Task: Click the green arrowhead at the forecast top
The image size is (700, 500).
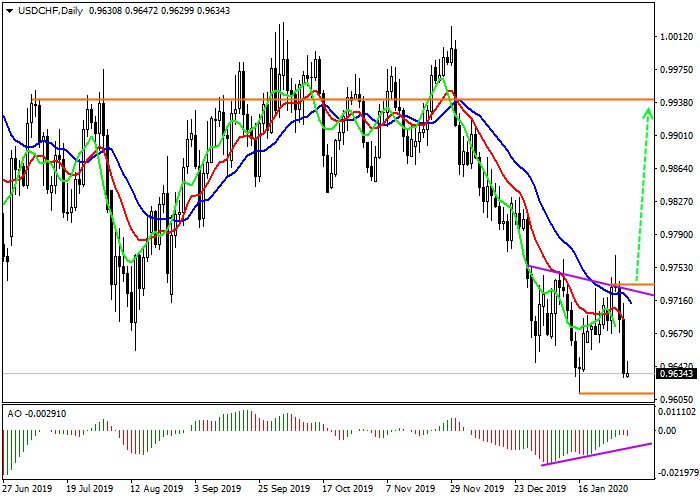Action: [647, 110]
